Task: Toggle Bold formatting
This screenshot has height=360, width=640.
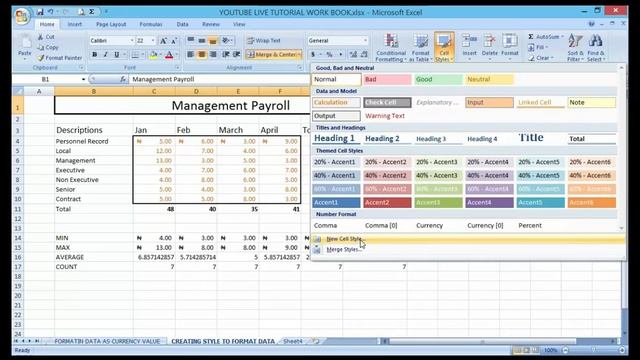Action: (95, 55)
